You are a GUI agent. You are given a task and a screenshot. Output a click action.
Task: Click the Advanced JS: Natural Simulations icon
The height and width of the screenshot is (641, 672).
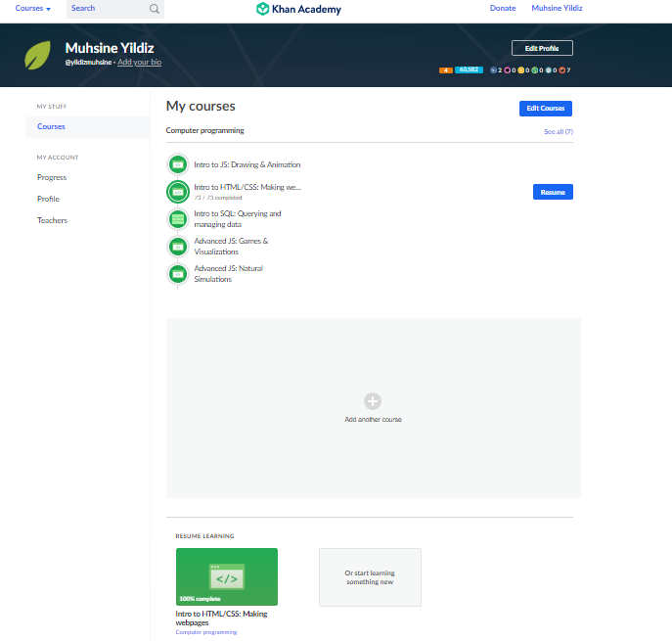tap(177, 274)
